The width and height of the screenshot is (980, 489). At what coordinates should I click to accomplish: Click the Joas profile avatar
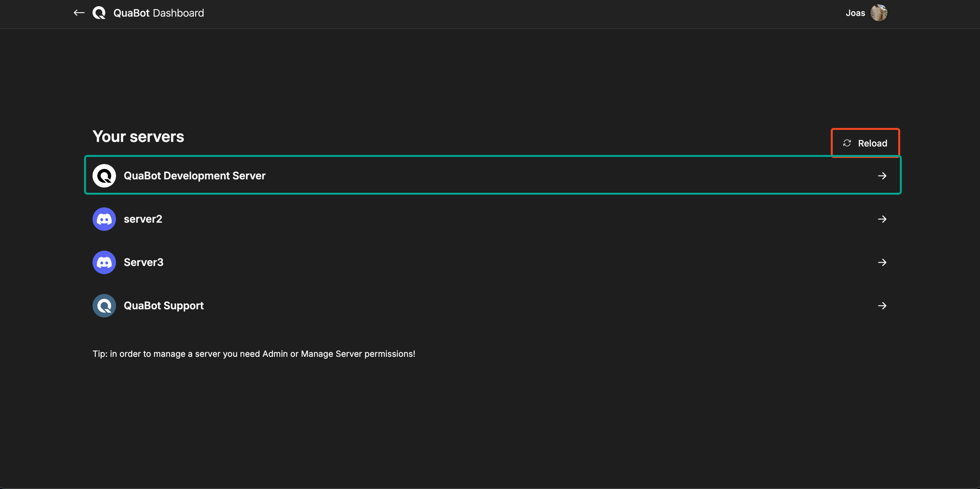coord(879,13)
